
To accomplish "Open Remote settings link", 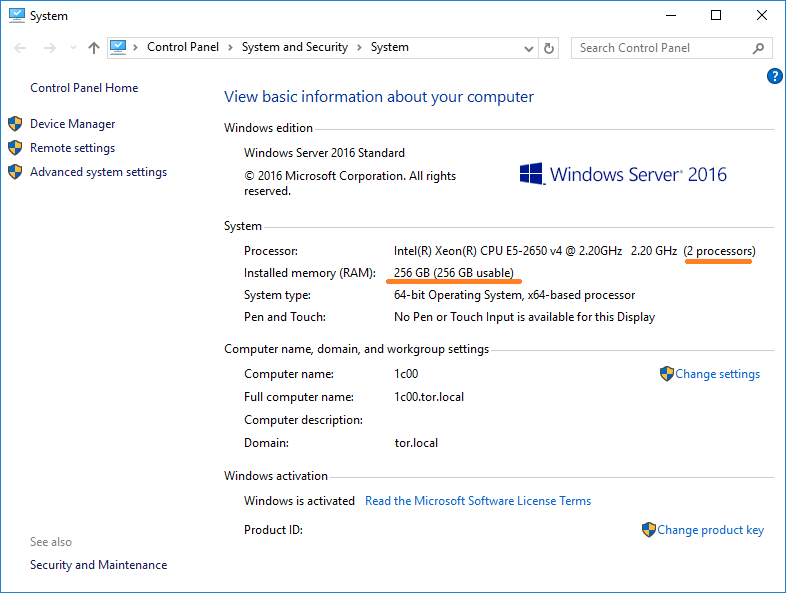I will 73,148.
